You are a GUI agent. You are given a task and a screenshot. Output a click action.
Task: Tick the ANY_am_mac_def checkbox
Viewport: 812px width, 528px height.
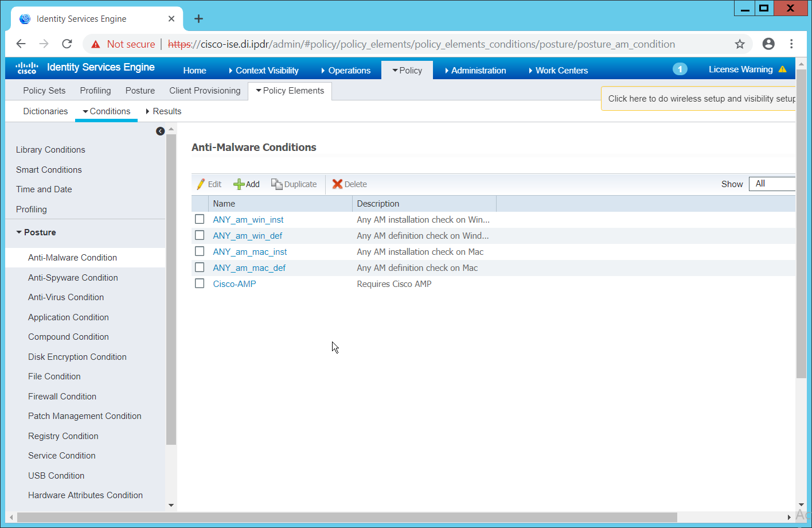click(200, 267)
